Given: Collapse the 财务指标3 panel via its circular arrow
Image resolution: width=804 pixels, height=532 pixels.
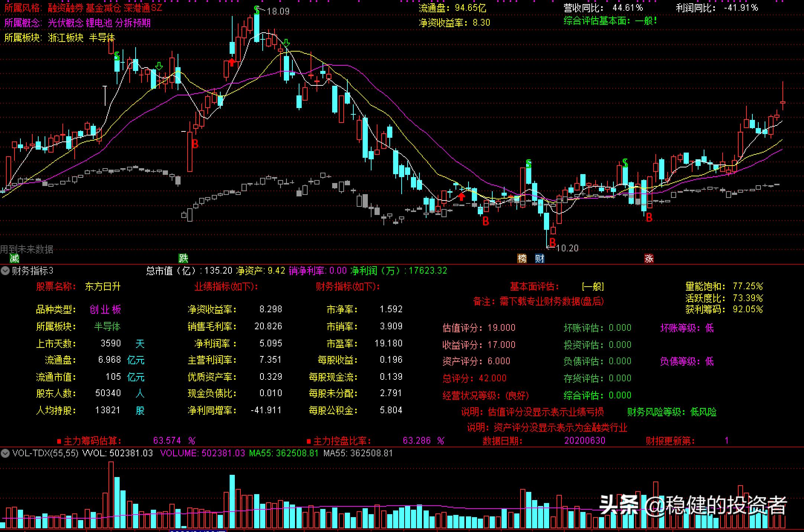Looking at the screenshot, I should coord(5,271).
